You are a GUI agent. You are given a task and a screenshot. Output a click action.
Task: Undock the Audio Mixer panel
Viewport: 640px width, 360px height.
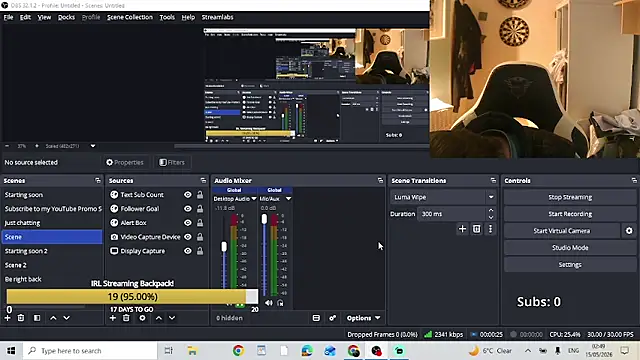(x=380, y=180)
